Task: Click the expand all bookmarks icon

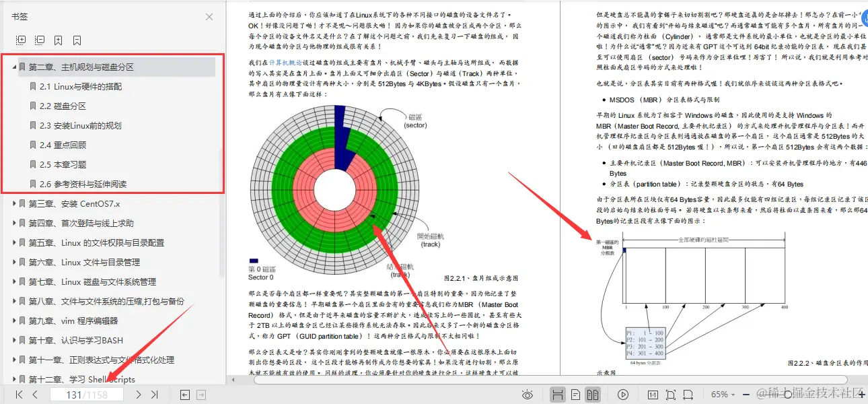Action: (21, 40)
